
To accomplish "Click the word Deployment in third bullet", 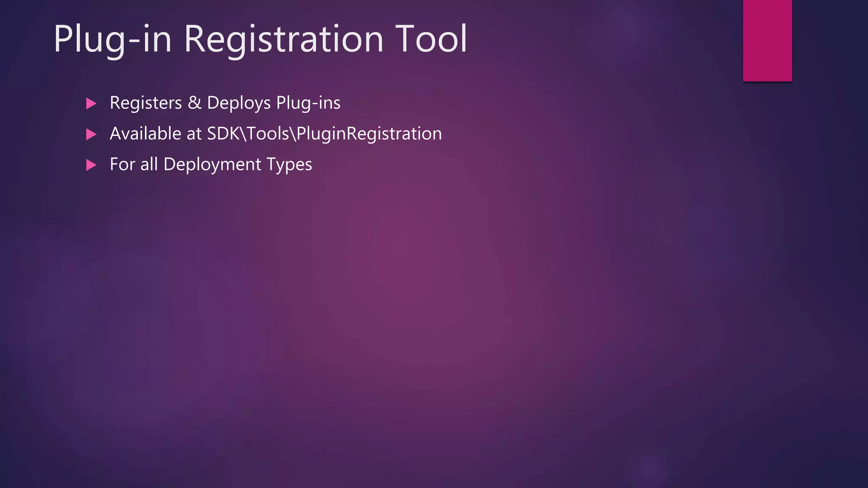I will (212, 164).
